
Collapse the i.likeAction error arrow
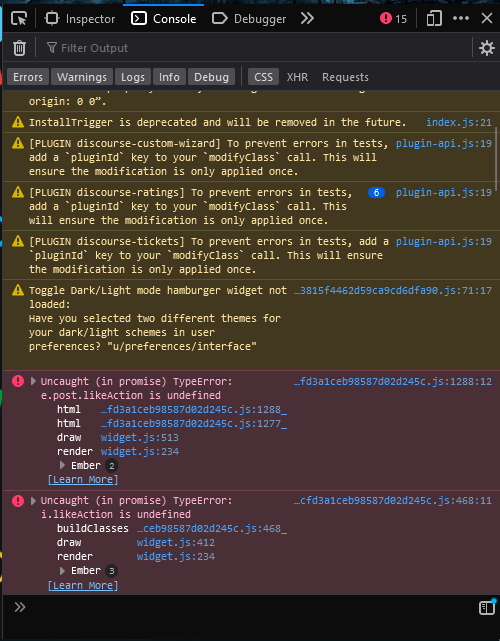pos(34,500)
